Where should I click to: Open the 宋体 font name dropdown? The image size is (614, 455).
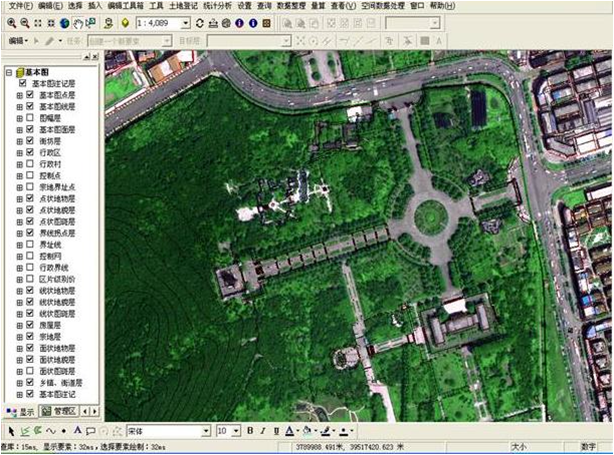pos(206,430)
